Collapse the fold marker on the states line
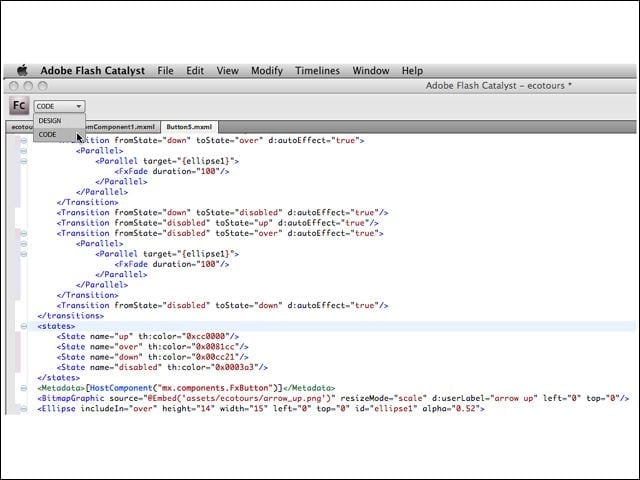This screenshot has height=480, width=640. click(x=24, y=326)
